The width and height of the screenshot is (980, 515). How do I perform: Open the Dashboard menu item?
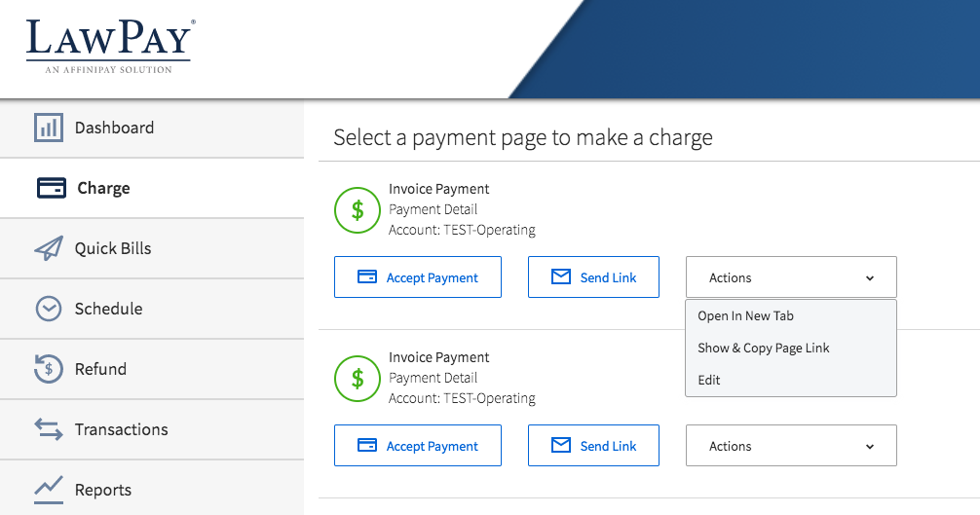[152, 128]
